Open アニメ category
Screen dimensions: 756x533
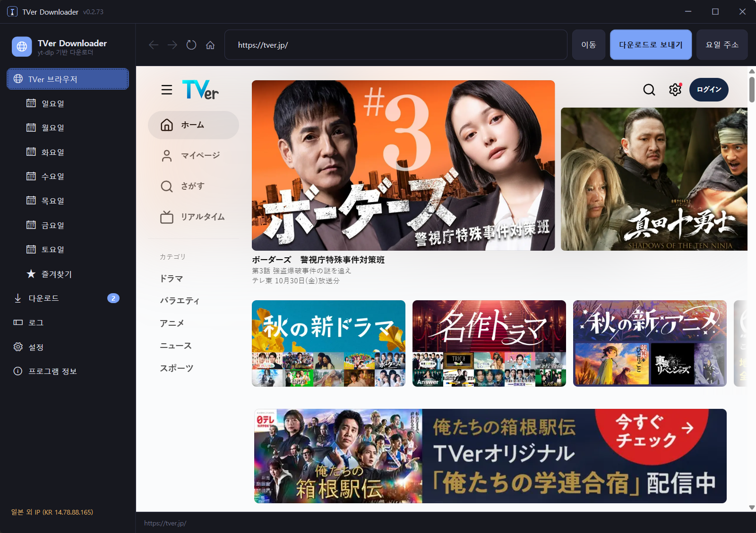pos(172,323)
